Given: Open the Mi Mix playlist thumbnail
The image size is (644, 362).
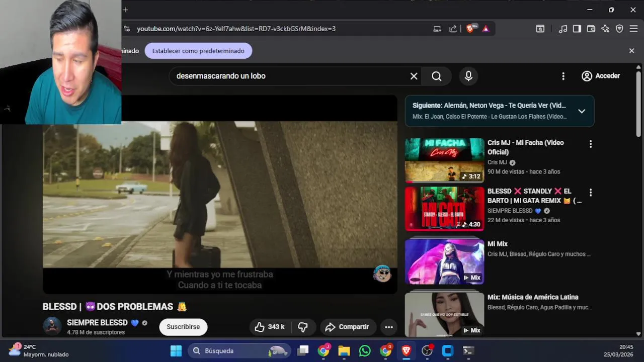Looking at the screenshot, I should [x=444, y=261].
